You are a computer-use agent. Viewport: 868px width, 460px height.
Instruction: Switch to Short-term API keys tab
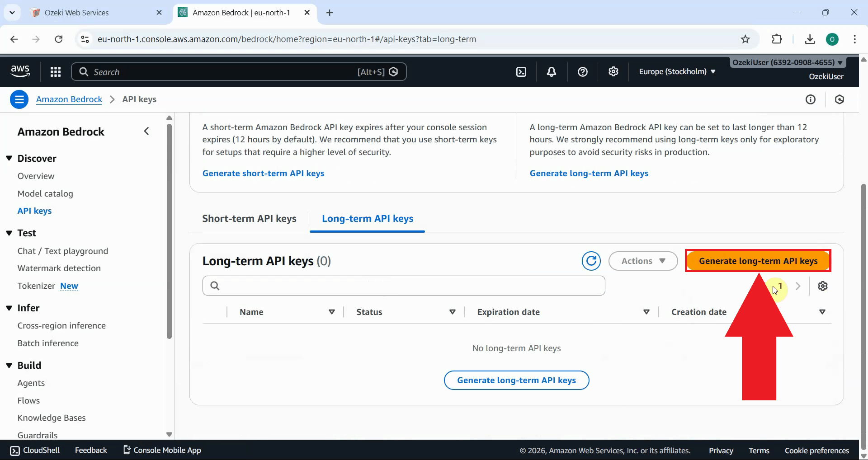(249, 219)
